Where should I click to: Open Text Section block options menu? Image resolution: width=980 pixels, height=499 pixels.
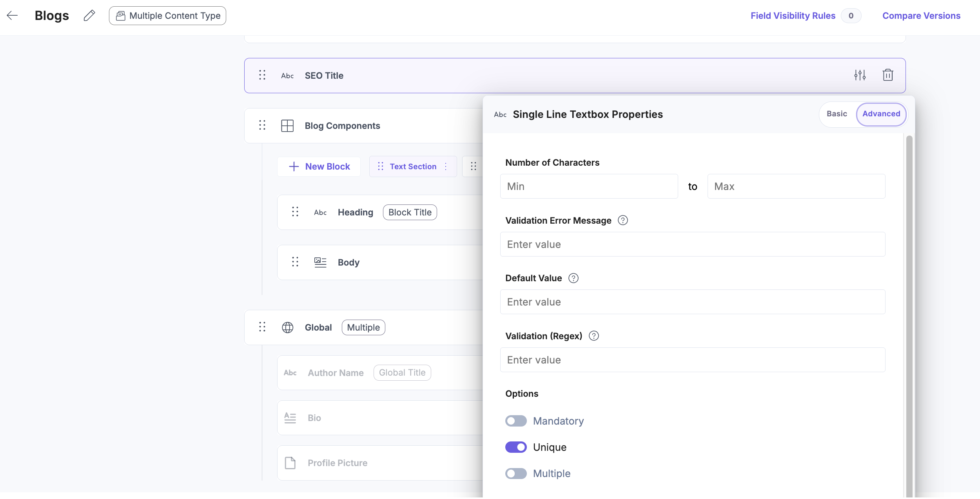(x=446, y=166)
